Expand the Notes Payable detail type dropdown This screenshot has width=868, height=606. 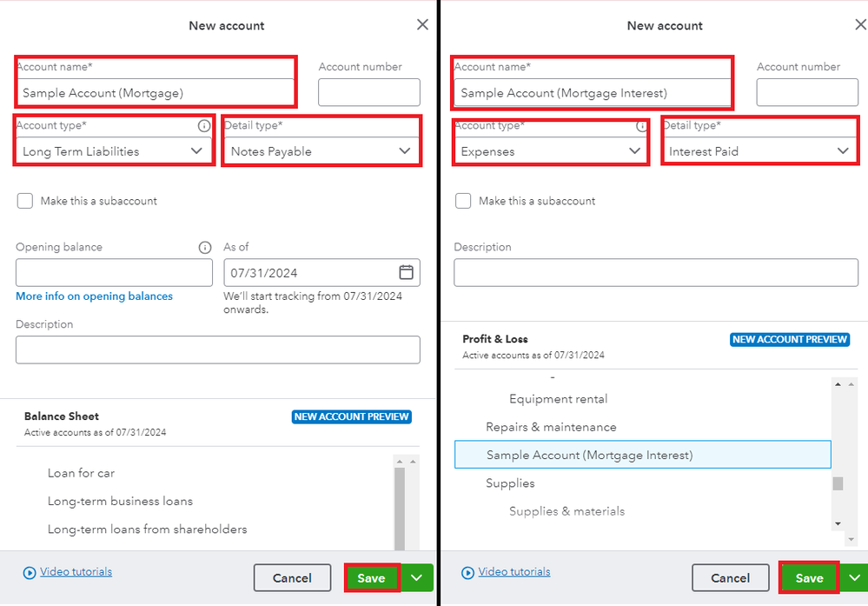tap(321, 151)
